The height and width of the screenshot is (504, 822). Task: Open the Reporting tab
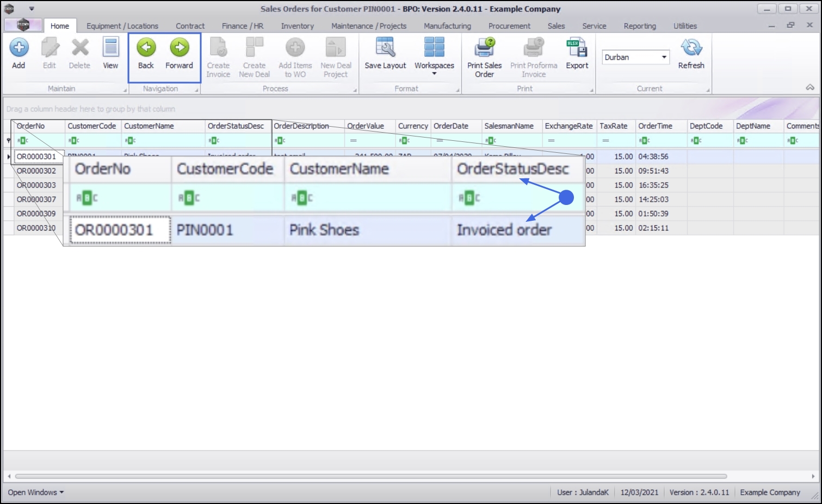tap(640, 26)
